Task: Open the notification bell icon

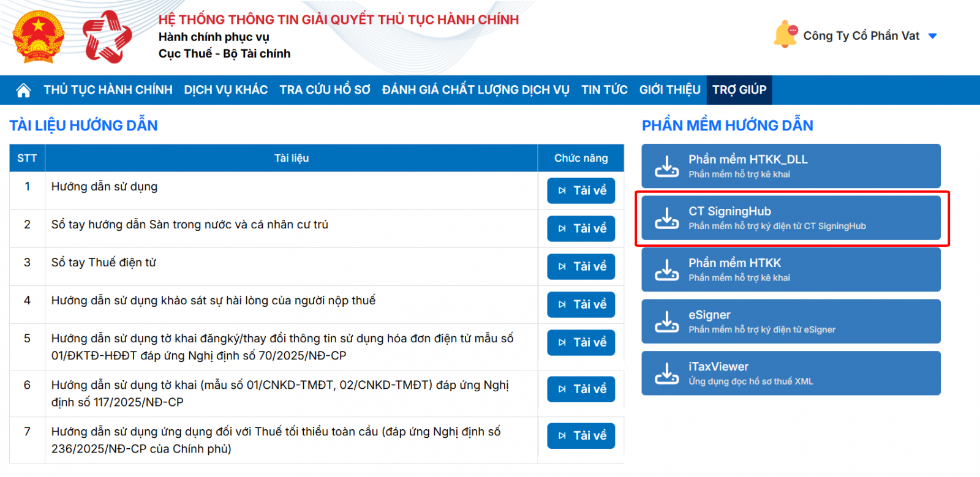Action: click(x=785, y=35)
